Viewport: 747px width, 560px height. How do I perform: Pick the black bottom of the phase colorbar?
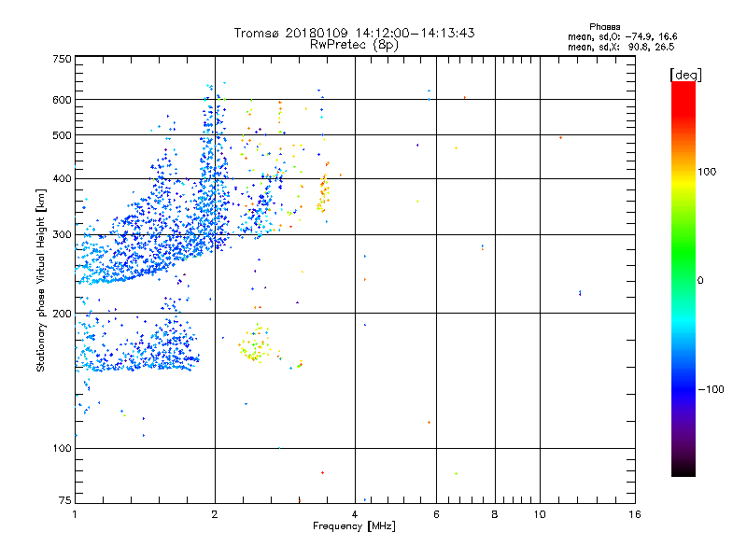point(684,472)
